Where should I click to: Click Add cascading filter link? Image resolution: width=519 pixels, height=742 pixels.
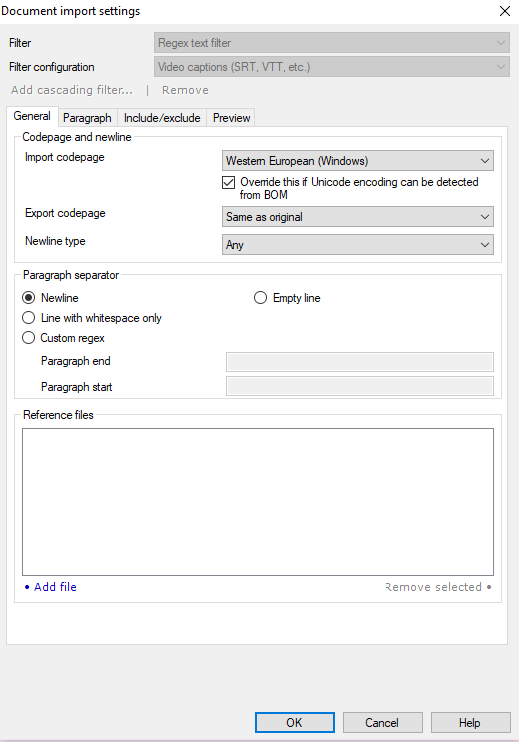(72, 90)
